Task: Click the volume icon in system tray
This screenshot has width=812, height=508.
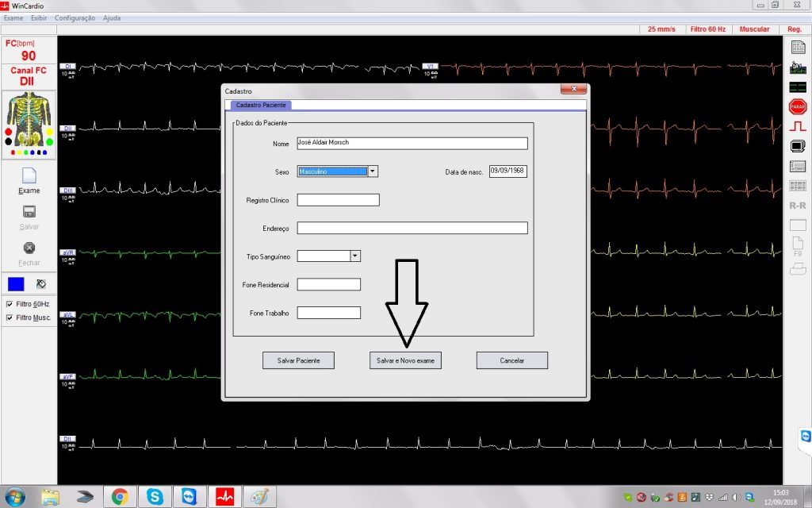Action: [736, 497]
